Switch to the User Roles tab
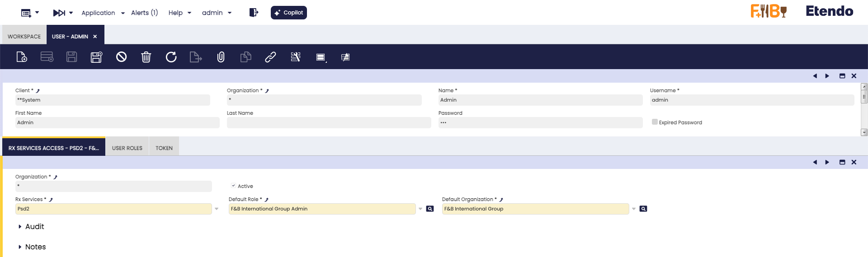The width and height of the screenshot is (868, 257). (127, 148)
